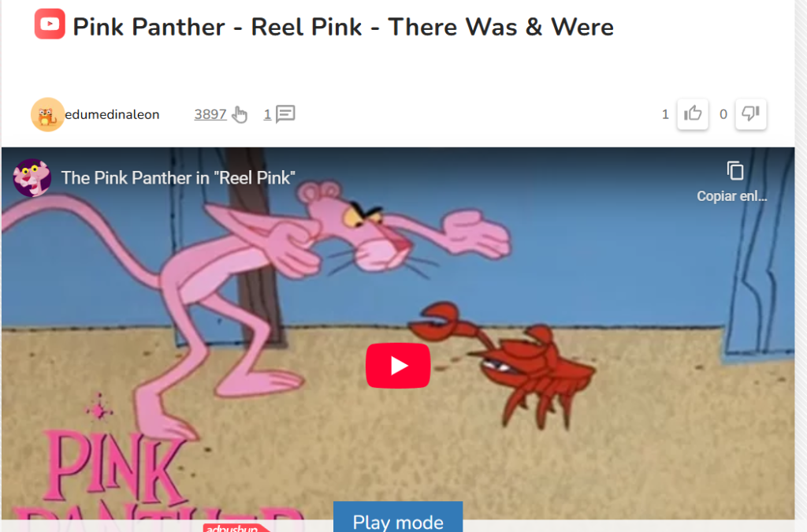Viewport: 807px width, 532px height.
Task: Click the speech bubble comments icon
Action: (x=285, y=113)
